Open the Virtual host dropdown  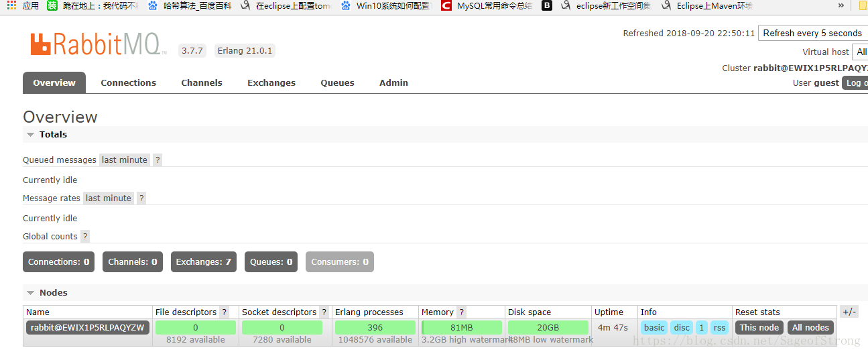(x=860, y=52)
